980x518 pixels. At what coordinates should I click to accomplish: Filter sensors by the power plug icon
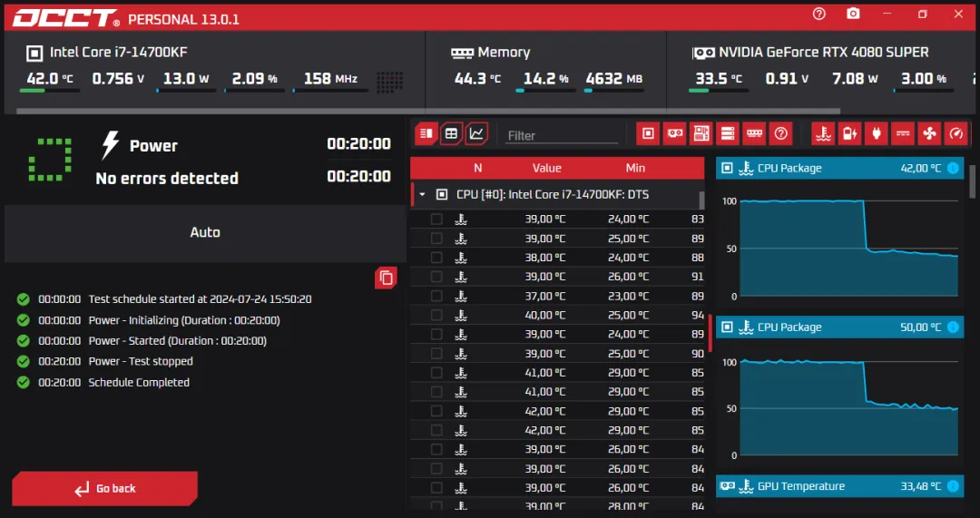point(876,134)
